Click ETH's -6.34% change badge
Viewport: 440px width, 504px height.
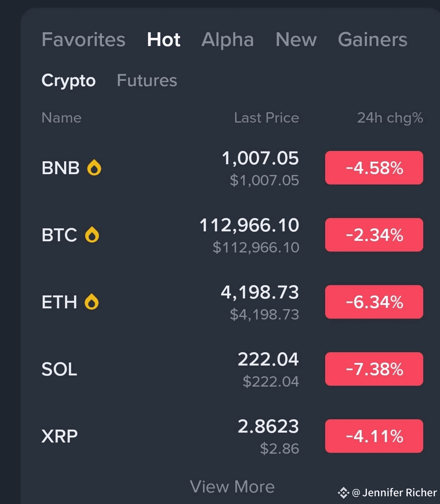374,302
